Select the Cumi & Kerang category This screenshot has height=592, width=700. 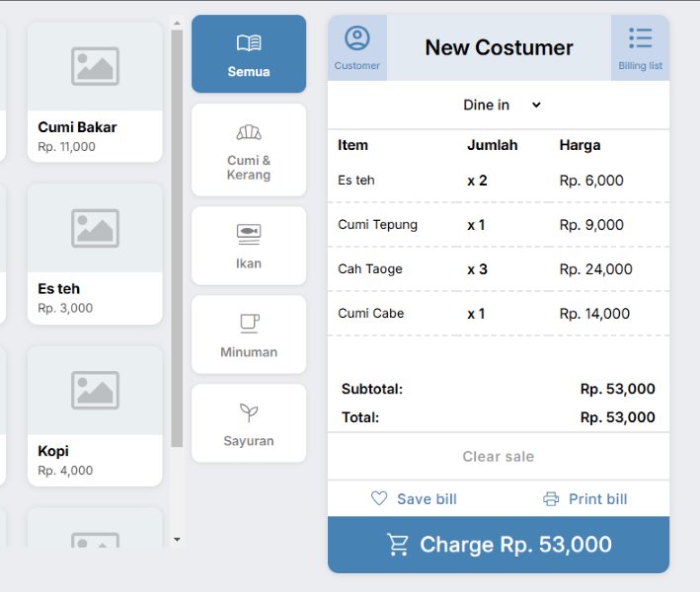[x=249, y=150]
